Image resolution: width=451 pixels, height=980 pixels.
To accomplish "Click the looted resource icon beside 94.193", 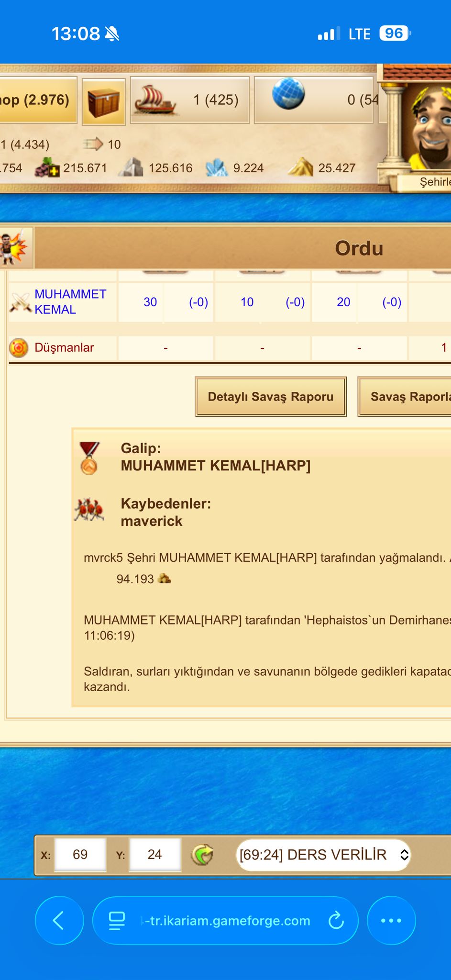I will pyautogui.click(x=164, y=579).
